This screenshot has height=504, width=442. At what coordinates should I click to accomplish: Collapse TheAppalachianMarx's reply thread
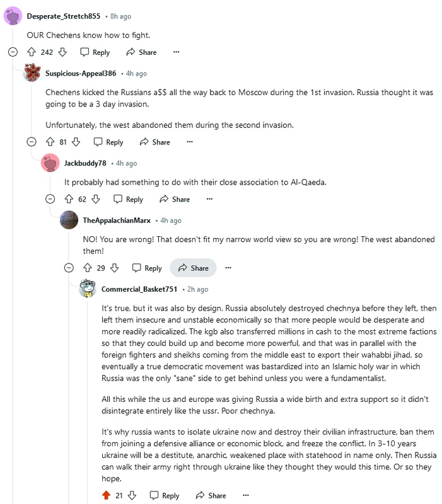click(69, 268)
